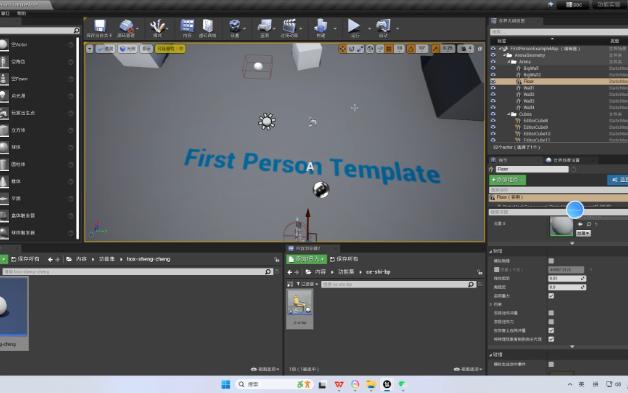
Task: Click the Floor name field in Details
Action: (532, 169)
